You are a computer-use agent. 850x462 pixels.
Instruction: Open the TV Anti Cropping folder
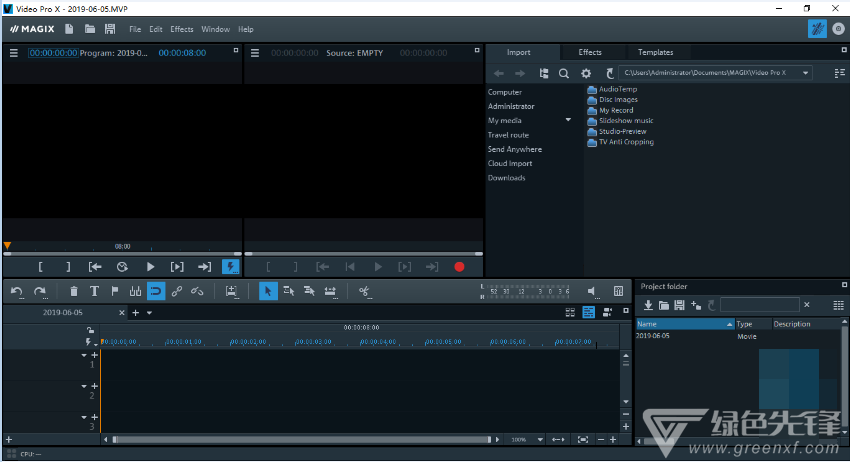621,142
